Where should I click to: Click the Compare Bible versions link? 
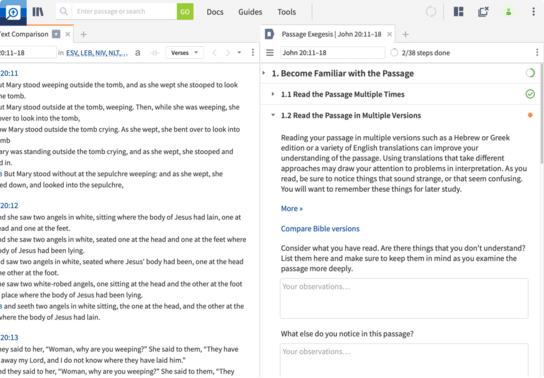pos(320,229)
